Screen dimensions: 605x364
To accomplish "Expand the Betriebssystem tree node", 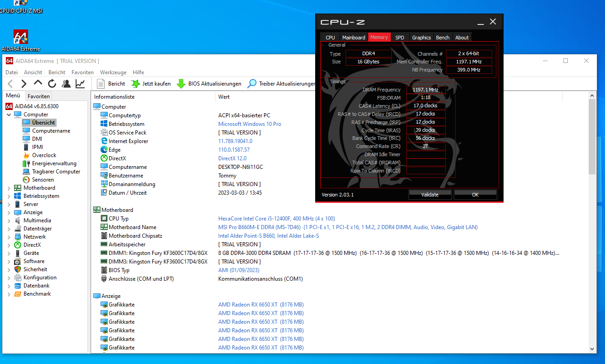I will point(9,196).
